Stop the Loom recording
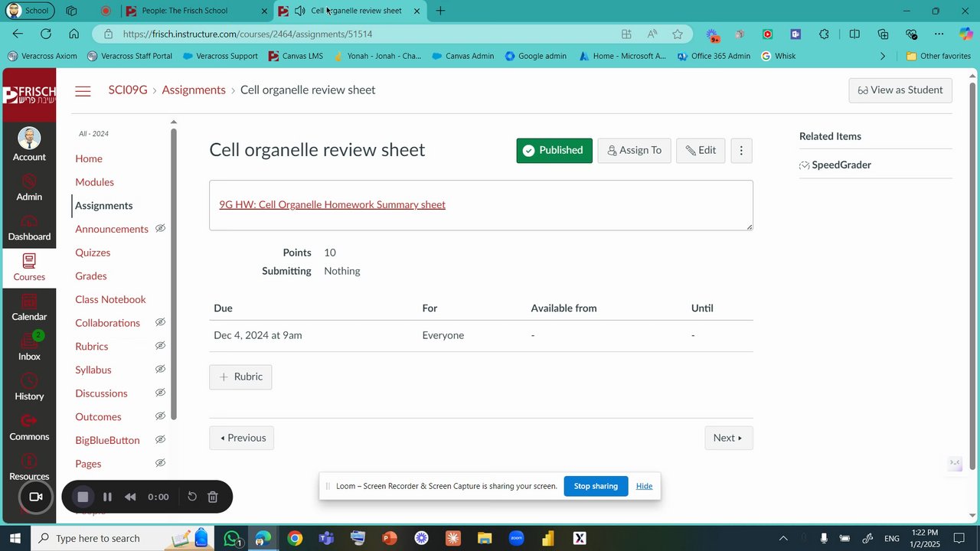The width and height of the screenshot is (980, 551). click(83, 497)
